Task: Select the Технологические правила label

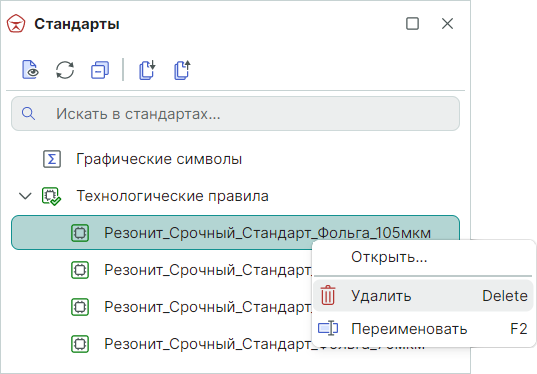Action: coord(172,196)
